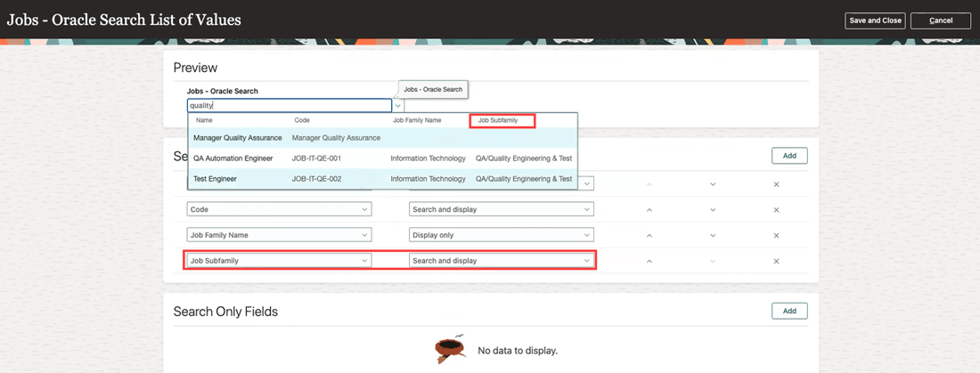Select QA Automation Engineer result row
The height and width of the screenshot is (373, 980).
click(x=382, y=158)
